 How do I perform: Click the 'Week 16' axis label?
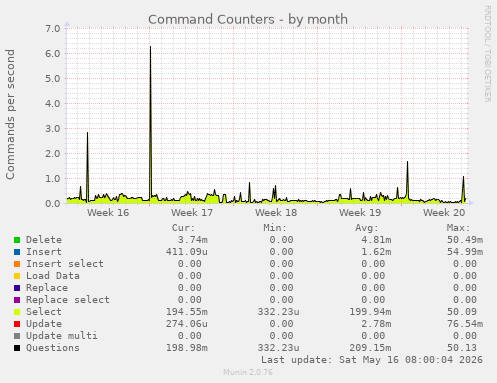[108, 213]
